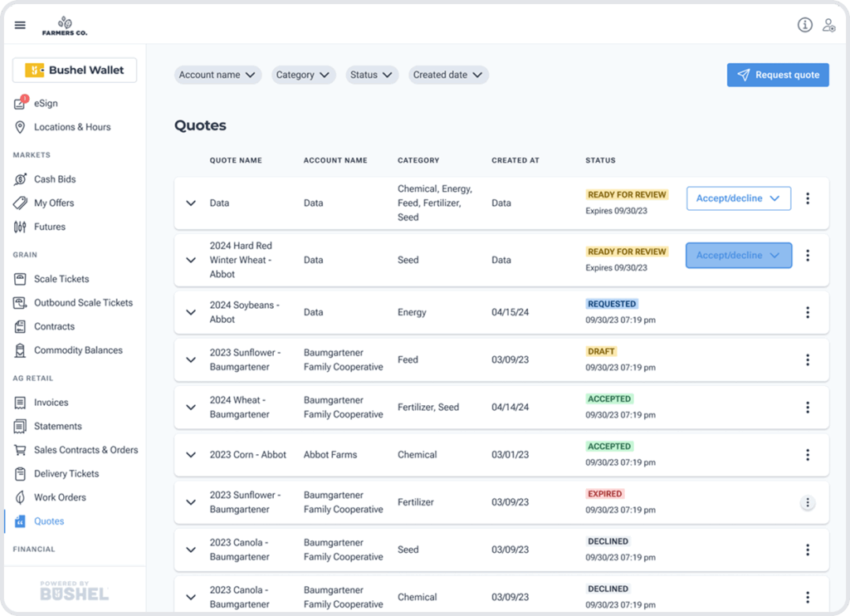Open more options for 2024 Wheat - Baumgartener row
The image size is (850, 616).
[808, 408]
